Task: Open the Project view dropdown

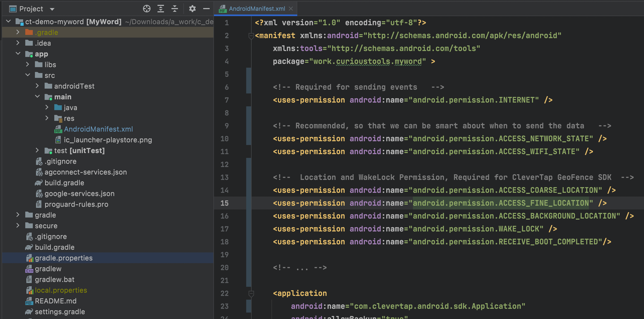Action: pos(52,9)
